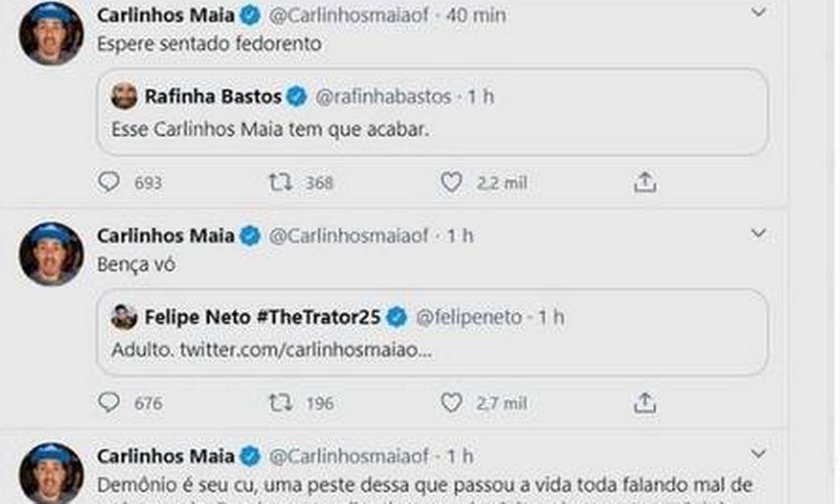The height and width of the screenshot is (504, 840).
Task: Expand the "Bença vó" tweet options chevron
Action: (759, 233)
